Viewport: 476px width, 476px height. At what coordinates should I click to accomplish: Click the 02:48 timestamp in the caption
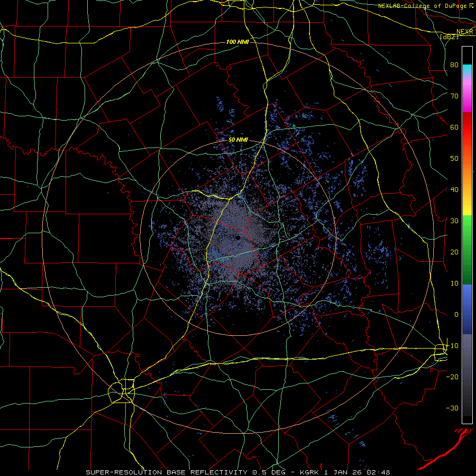coord(378,472)
